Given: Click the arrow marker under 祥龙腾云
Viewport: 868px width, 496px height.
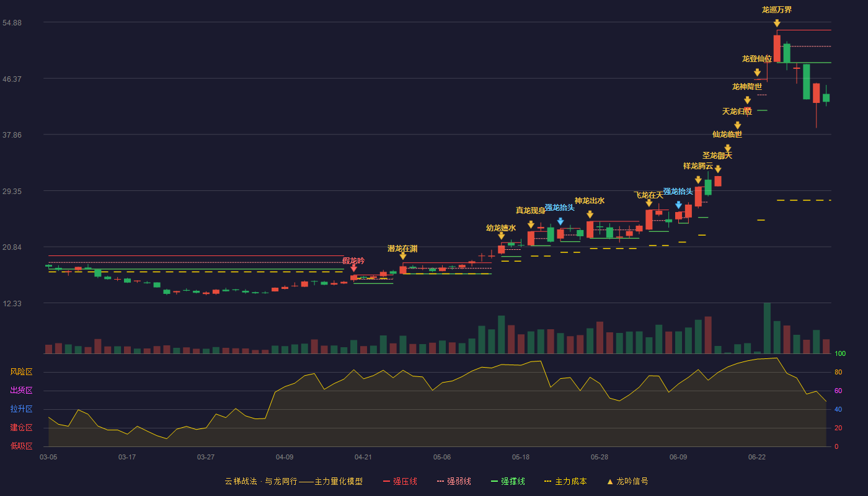Looking at the screenshot, I should point(698,180).
